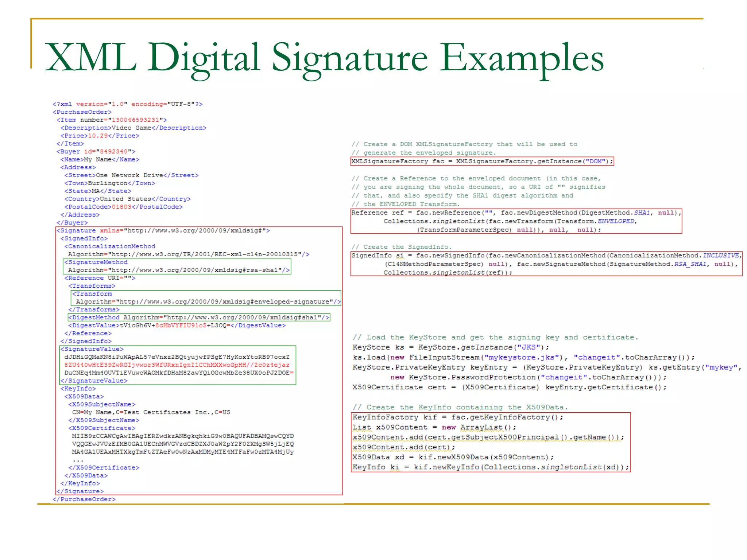The image size is (747, 560).
Task: Click the XMLSignatureFactory.getInstance("DOM") code line
Action: tap(482, 162)
